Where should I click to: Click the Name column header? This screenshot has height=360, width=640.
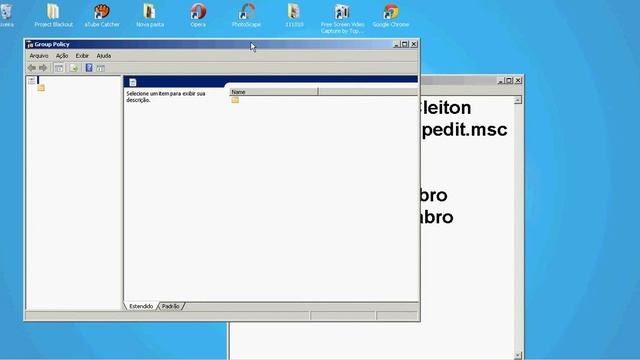(x=274, y=92)
